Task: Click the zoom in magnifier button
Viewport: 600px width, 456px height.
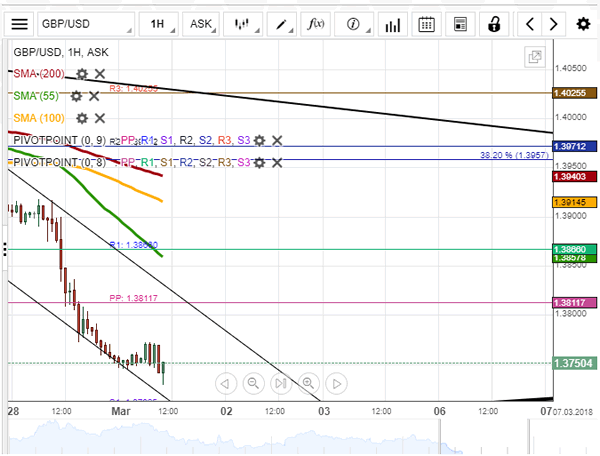Action: [308, 383]
